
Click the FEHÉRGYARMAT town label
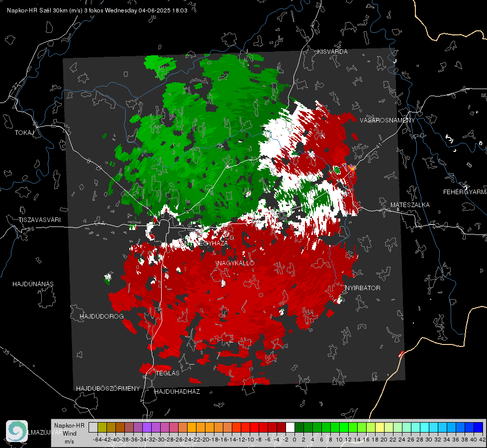(x=465, y=192)
